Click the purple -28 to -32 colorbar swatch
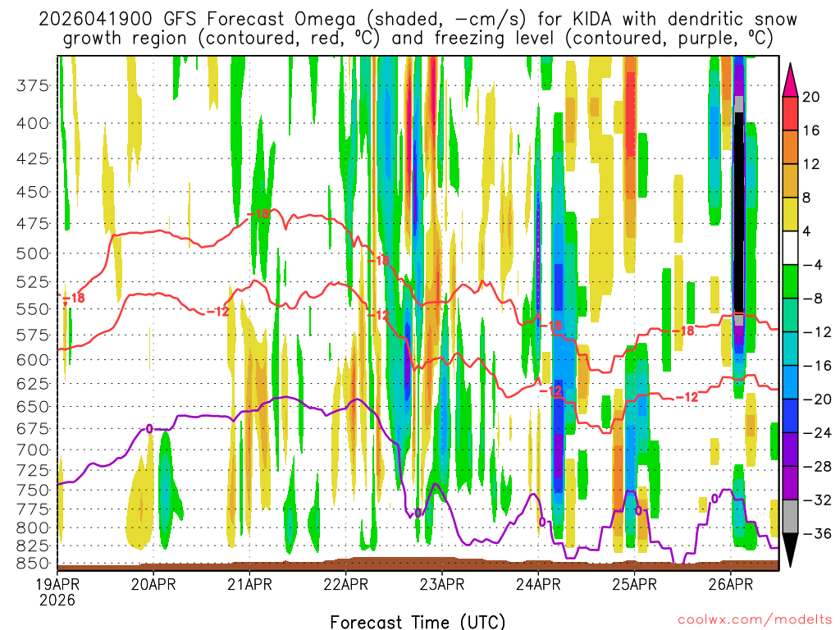840x630 pixels. [x=790, y=482]
